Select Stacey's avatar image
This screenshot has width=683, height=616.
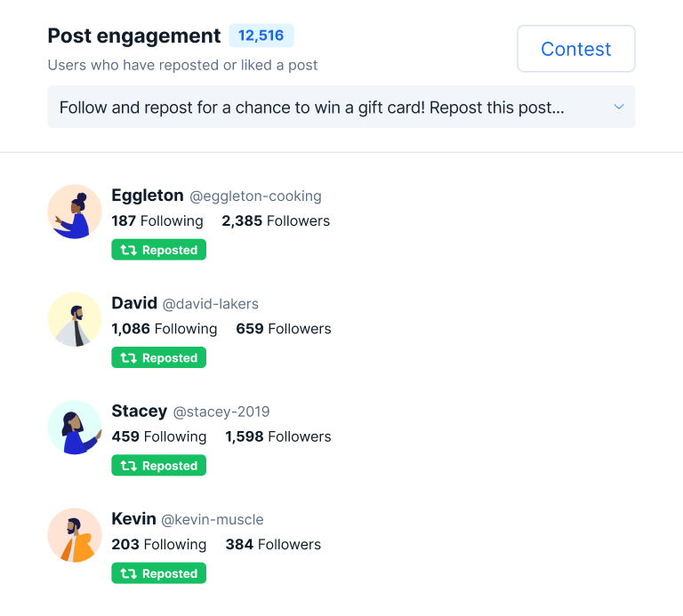click(x=75, y=428)
